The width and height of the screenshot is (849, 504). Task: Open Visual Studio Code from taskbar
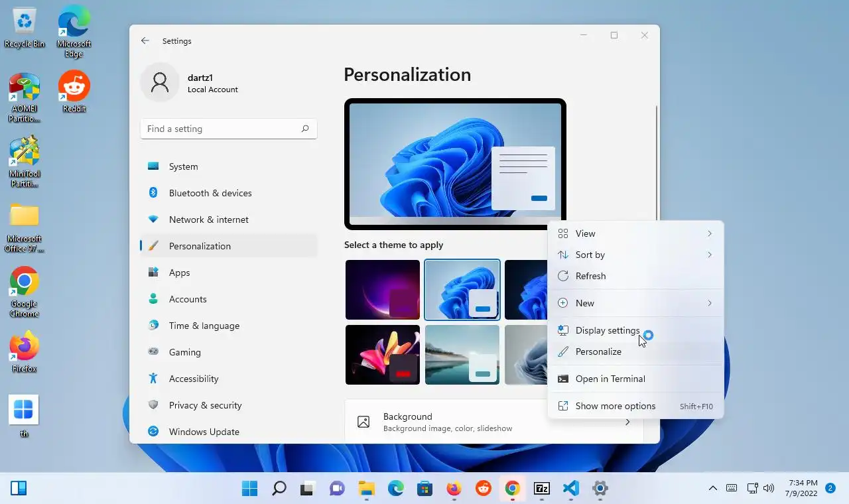[x=571, y=489]
